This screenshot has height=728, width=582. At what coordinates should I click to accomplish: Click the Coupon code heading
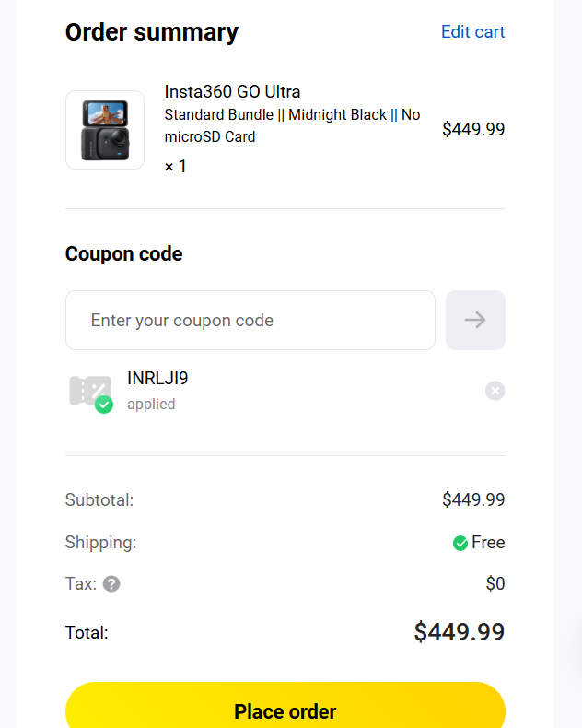(123, 254)
